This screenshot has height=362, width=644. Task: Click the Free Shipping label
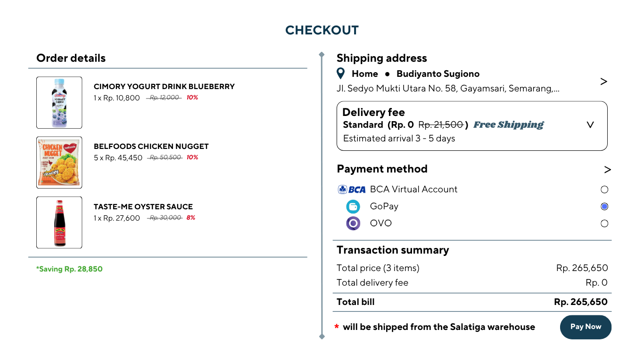coord(508,125)
